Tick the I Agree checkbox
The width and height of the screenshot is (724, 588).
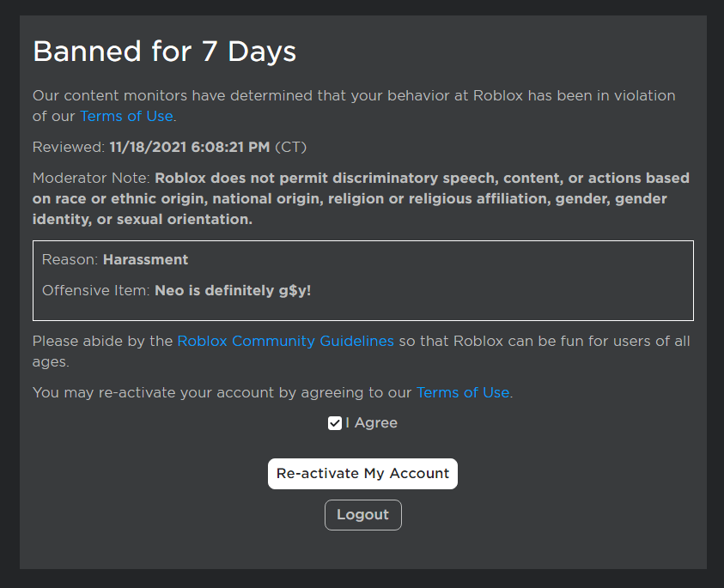[x=335, y=423]
